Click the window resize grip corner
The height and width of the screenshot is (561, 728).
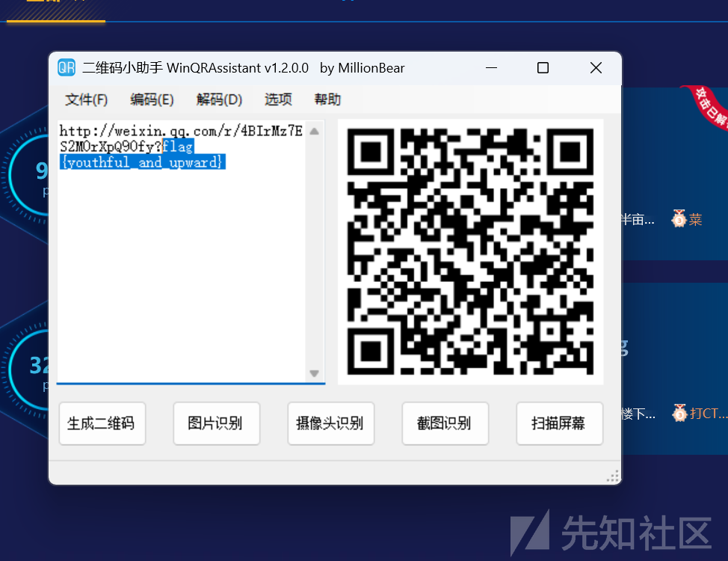click(x=613, y=476)
